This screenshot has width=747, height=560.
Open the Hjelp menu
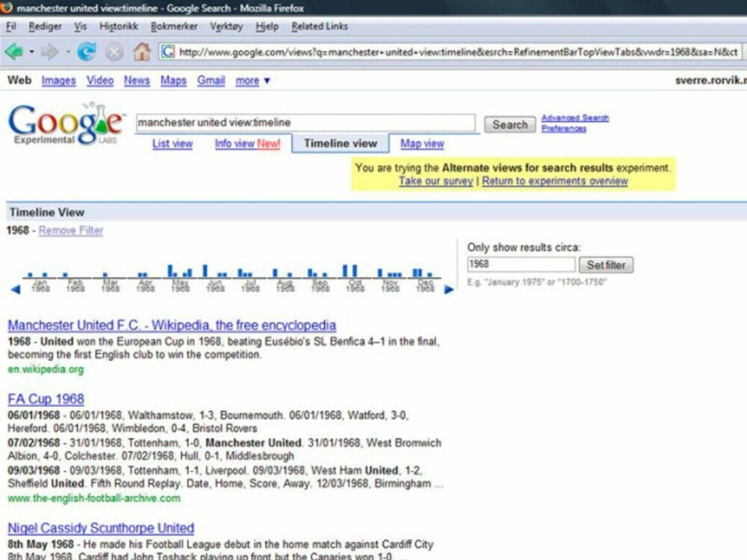point(267,27)
